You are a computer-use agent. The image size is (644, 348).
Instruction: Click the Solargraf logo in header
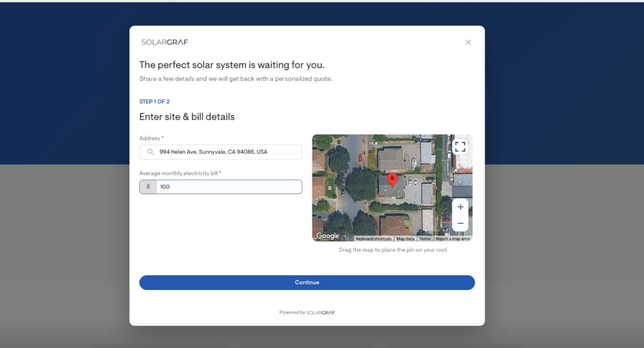point(165,42)
